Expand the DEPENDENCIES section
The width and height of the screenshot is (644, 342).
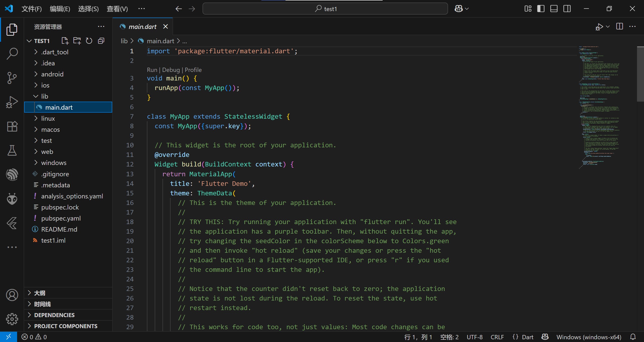(54, 315)
